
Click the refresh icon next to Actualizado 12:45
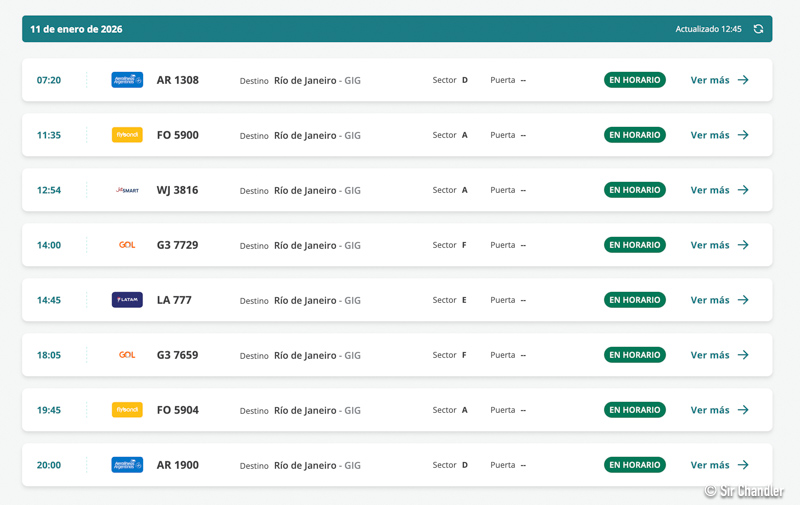click(758, 29)
